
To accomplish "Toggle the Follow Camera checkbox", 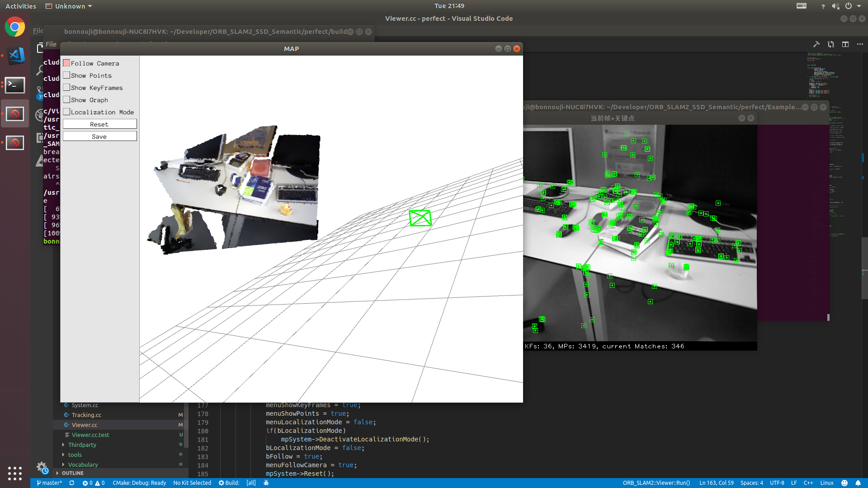I will click(x=66, y=63).
